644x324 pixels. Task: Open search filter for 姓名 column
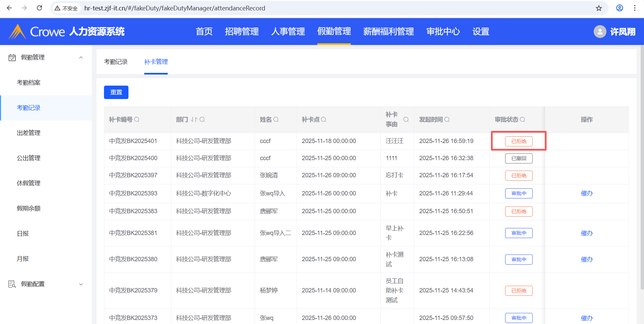pyautogui.click(x=276, y=120)
